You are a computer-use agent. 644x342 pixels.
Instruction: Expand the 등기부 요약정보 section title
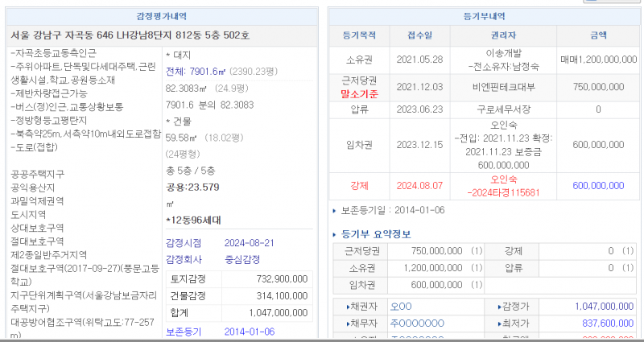point(377,234)
